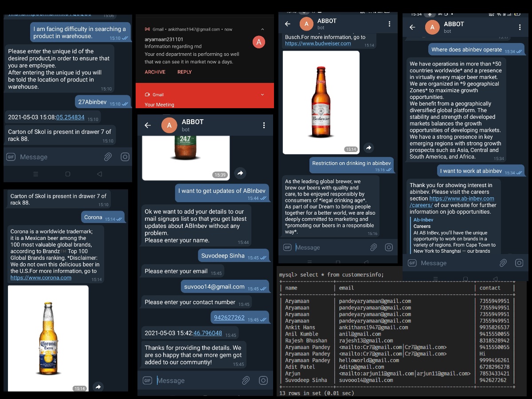Tap Android home square below the warehouse chat
Screen dimensions: 532x399
click(67, 174)
